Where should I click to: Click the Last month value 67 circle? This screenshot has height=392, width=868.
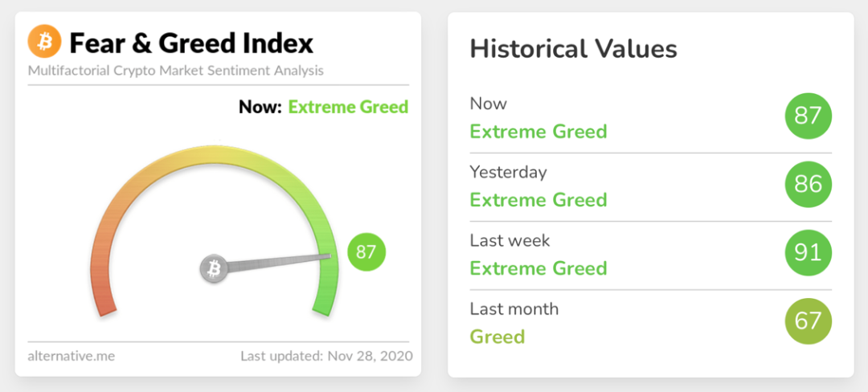coord(808,321)
